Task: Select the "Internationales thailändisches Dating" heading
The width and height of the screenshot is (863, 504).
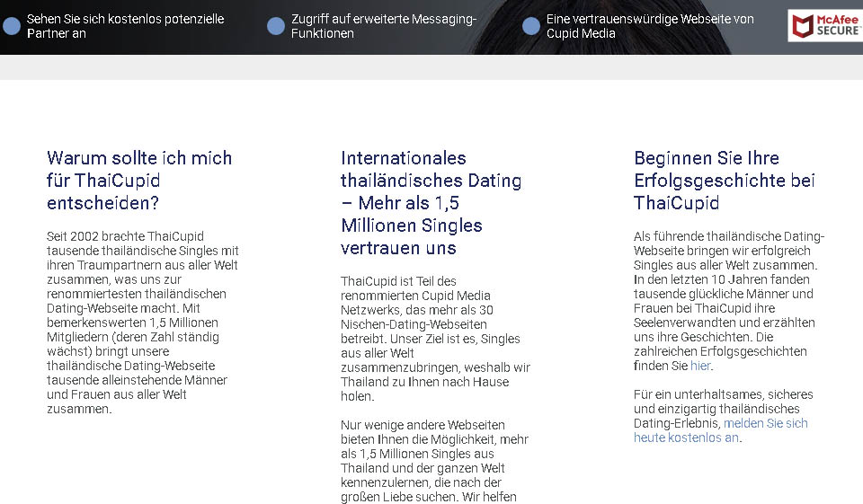Action: point(431,202)
